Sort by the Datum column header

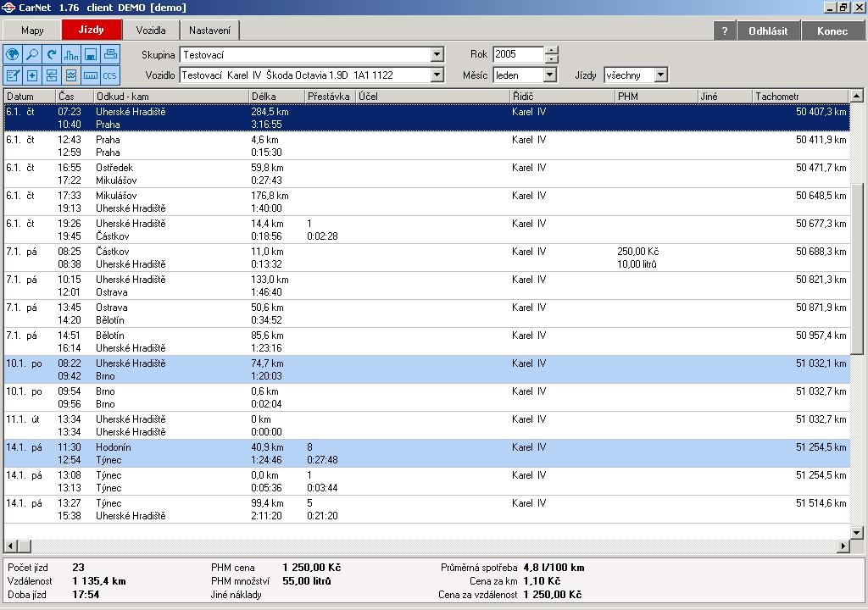tap(30, 97)
